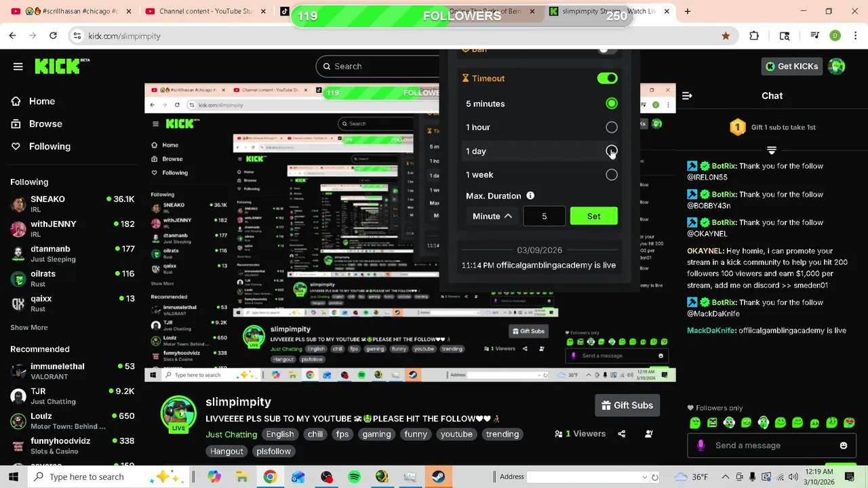Screen dimensions: 868x488
Task: Open the Just Chatting category link
Action: tap(231, 434)
